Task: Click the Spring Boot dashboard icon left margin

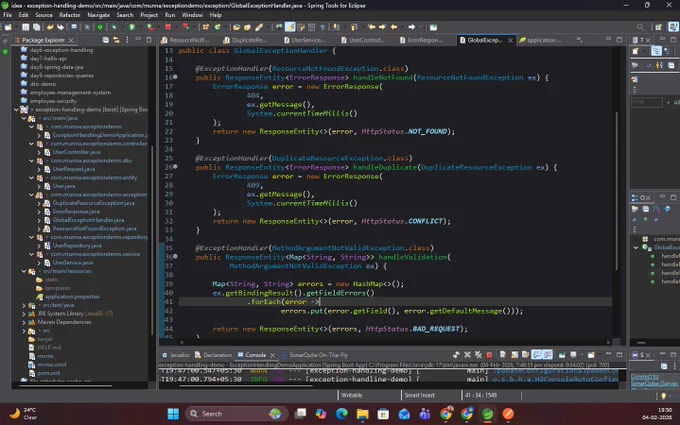Action: point(5,52)
